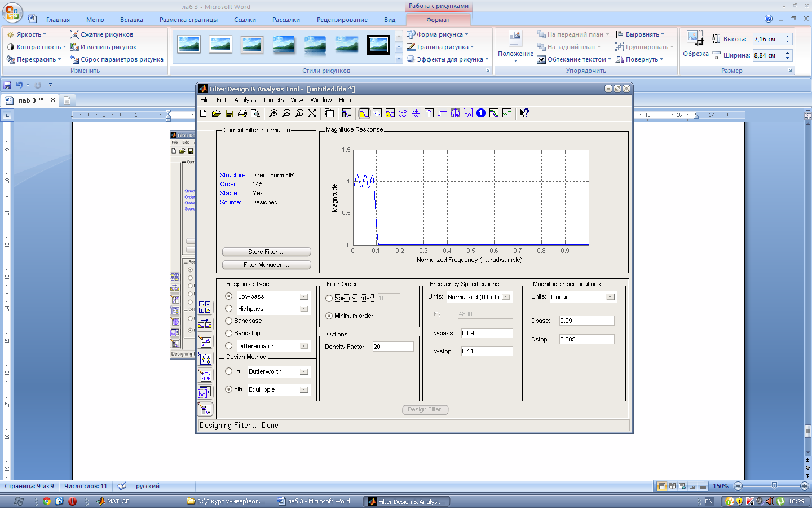Open frequency Units Normalized dropdown

coord(506,297)
